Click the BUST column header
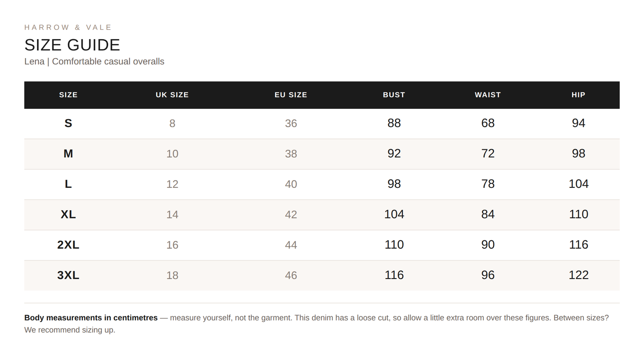Viewport: 644px width, 355px height. 394,95
